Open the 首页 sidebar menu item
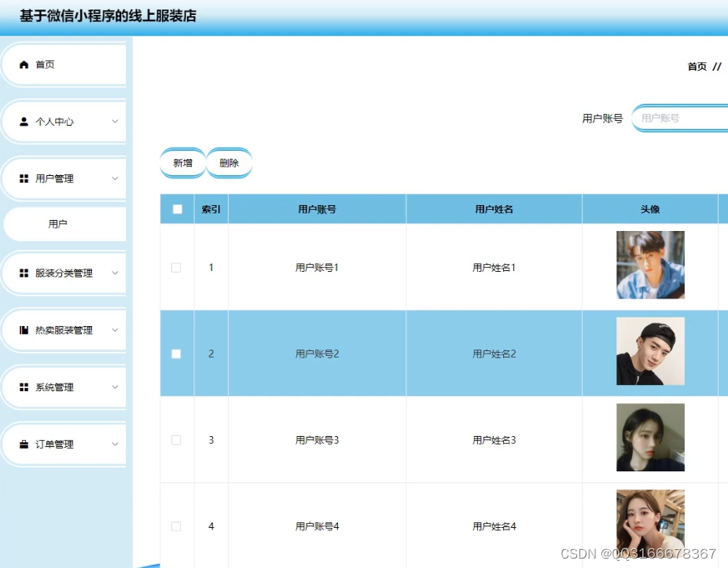Screen dimensions: 728x568 (x=64, y=64)
